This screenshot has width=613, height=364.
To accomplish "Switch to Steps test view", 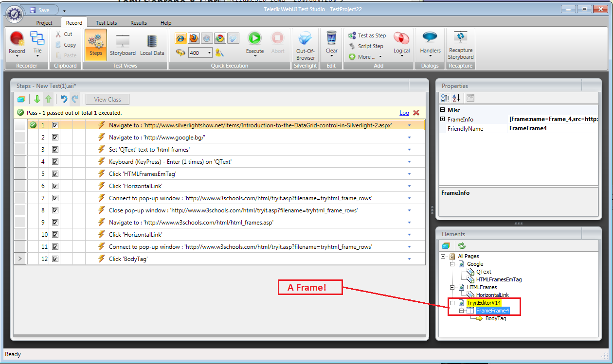I will click(x=96, y=44).
